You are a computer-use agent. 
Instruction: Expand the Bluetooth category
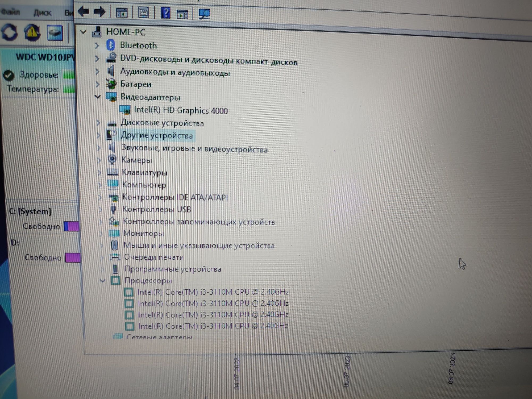pyautogui.click(x=97, y=46)
